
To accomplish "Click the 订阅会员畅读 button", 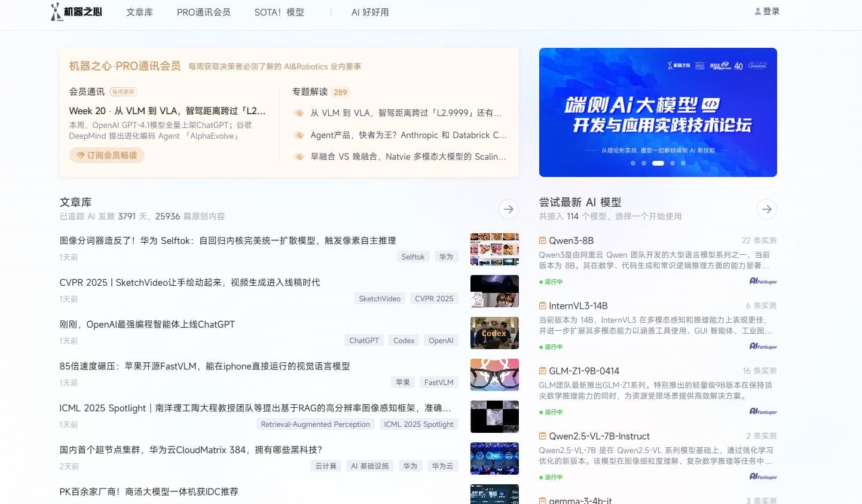I will point(106,155).
